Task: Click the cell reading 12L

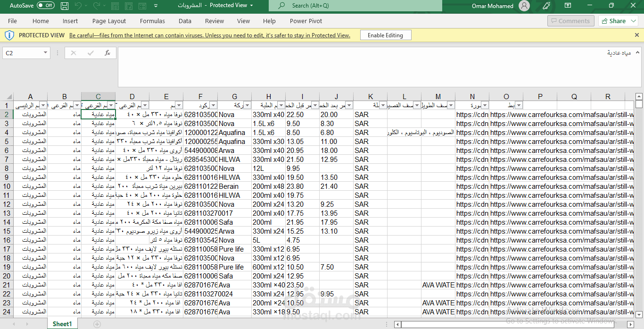Action: point(268,169)
